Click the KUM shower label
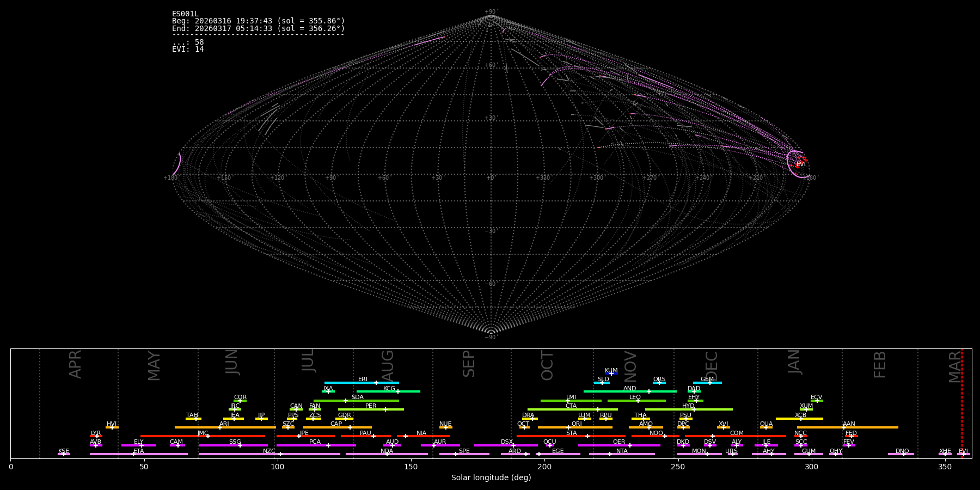The image size is (980, 490). click(x=611, y=371)
